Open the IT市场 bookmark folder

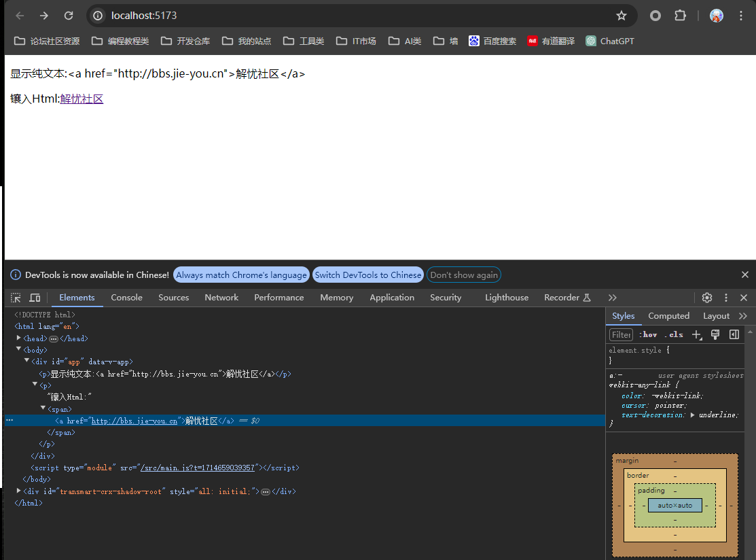tap(356, 41)
